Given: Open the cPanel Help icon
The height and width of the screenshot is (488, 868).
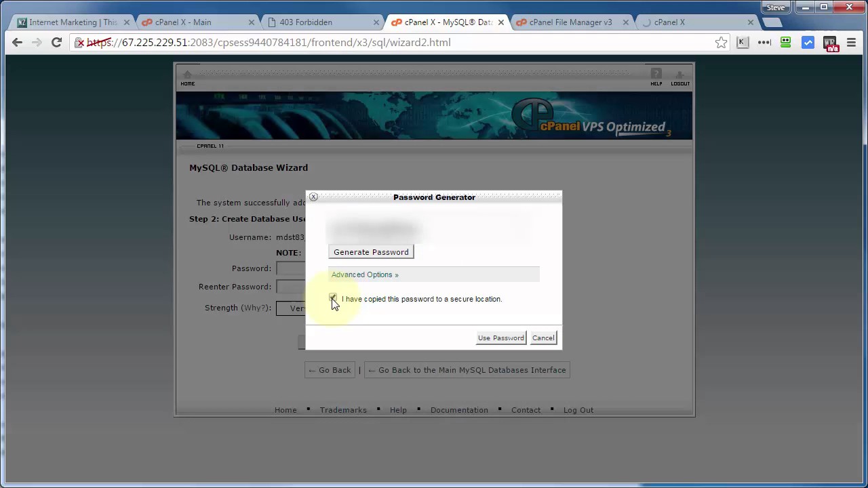Looking at the screenshot, I should pos(656,77).
